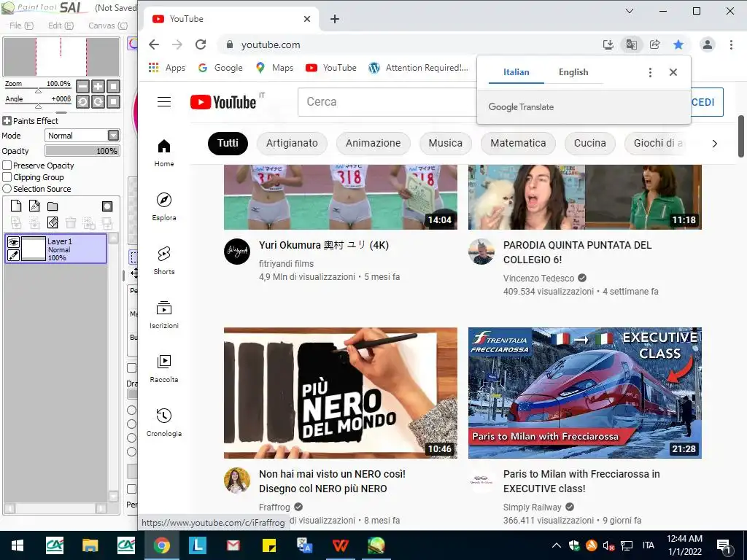Open a new Chrome tab
This screenshot has height=560, width=747.
pos(335,19)
